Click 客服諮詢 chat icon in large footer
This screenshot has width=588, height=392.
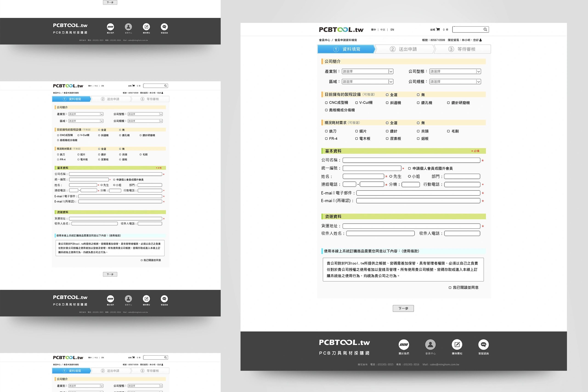click(x=483, y=344)
